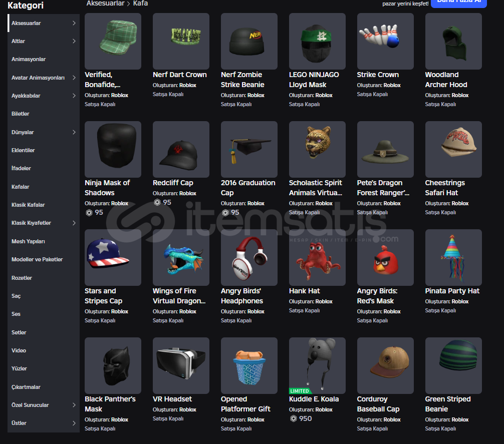This screenshot has width=504, height=444.
Task: Click the Aksesuarlar breadcrumb link
Action: (105, 3)
